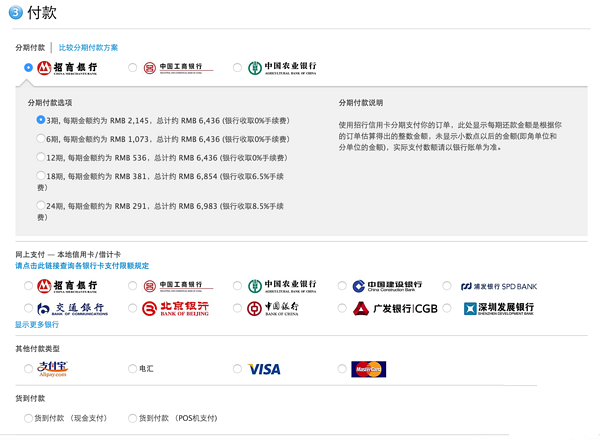Click 显示更多银行 to show more banks
The width and height of the screenshot is (600, 440).
37,324
